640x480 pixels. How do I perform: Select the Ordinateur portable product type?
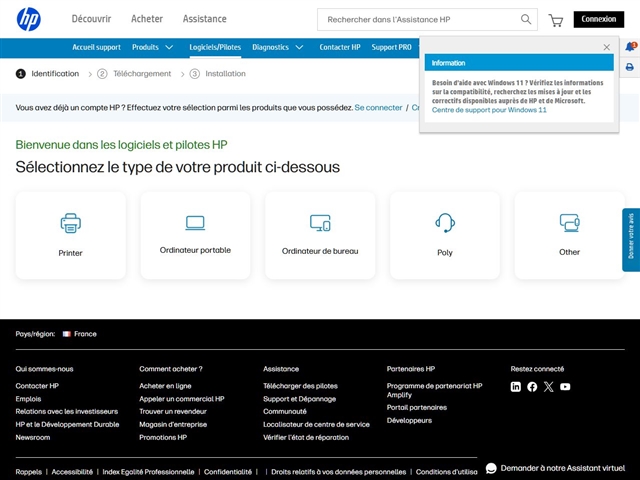pos(195,236)
